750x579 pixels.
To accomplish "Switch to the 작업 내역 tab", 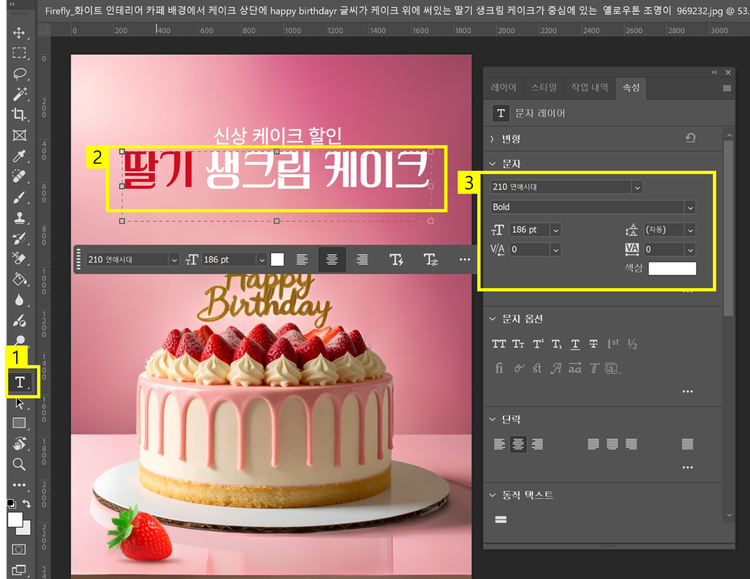I will pos(590,88).
